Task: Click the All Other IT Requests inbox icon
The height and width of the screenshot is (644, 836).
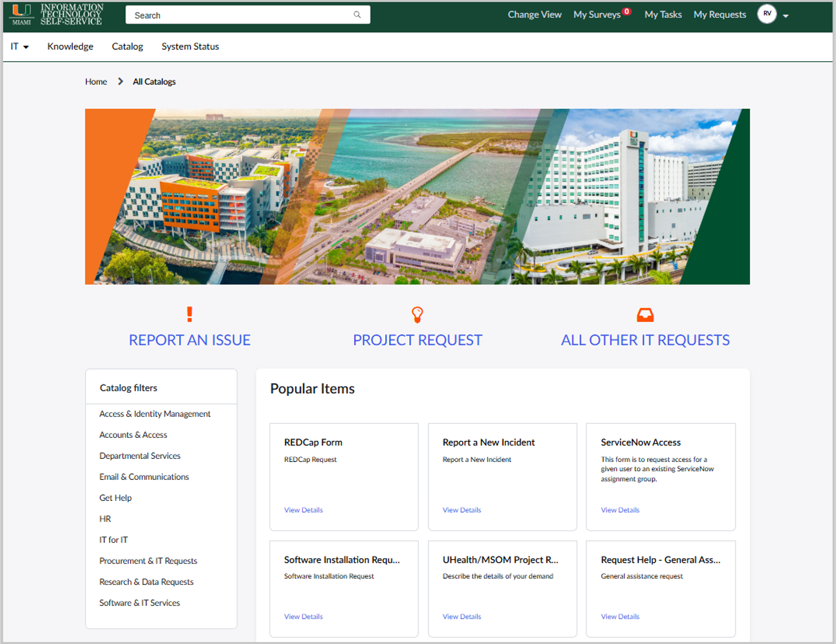Action: 645,315
